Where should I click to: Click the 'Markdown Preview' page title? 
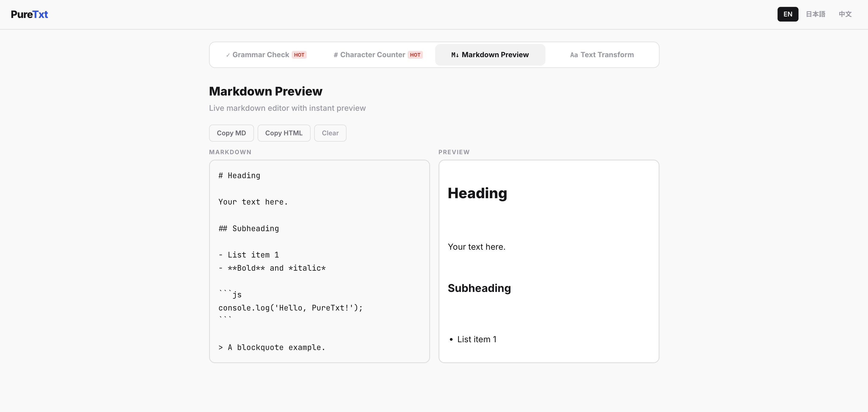pos(265,91)
